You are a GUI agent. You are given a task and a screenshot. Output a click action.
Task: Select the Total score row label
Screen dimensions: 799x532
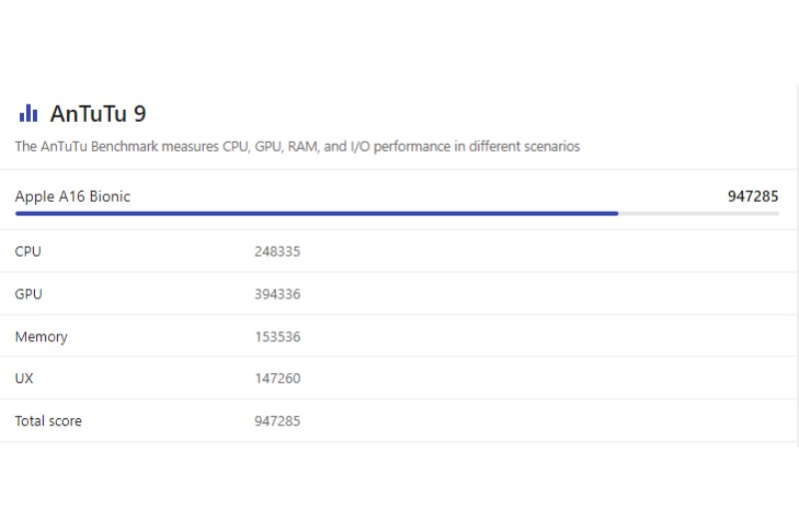click(48, 421)
